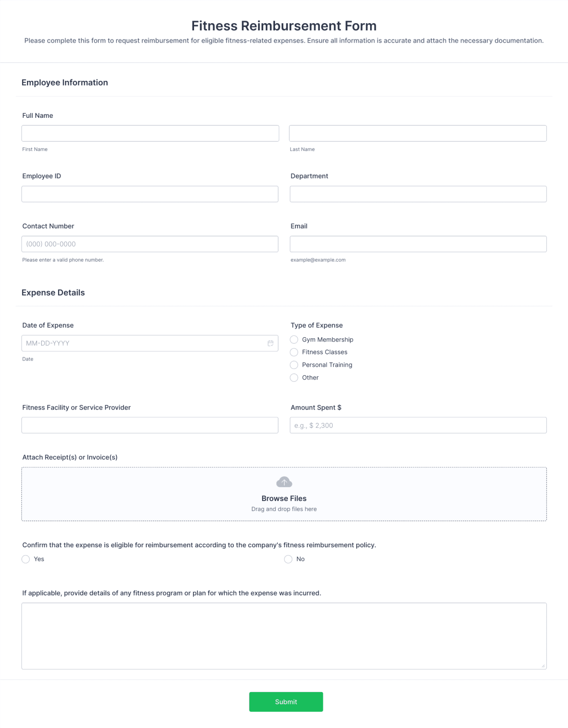Select Yes to confirm expense eligibility

[26, 559]
